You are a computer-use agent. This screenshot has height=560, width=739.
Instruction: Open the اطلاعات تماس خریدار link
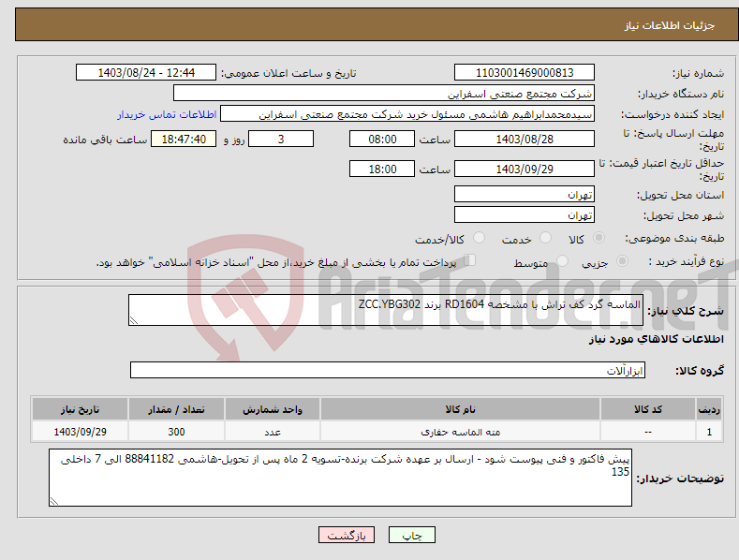point(167,114)
